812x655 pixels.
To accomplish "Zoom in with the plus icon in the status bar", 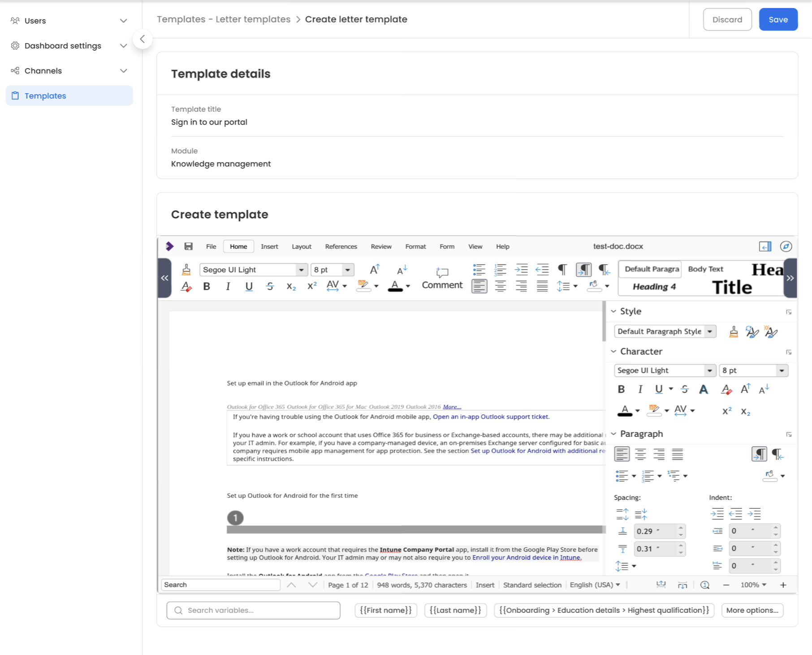I will click(783, 585).
